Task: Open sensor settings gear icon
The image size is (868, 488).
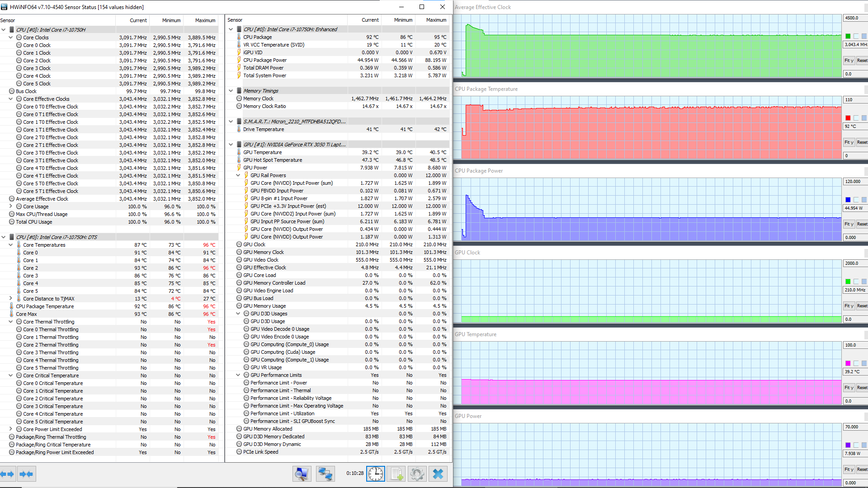Action: [417, 474]
